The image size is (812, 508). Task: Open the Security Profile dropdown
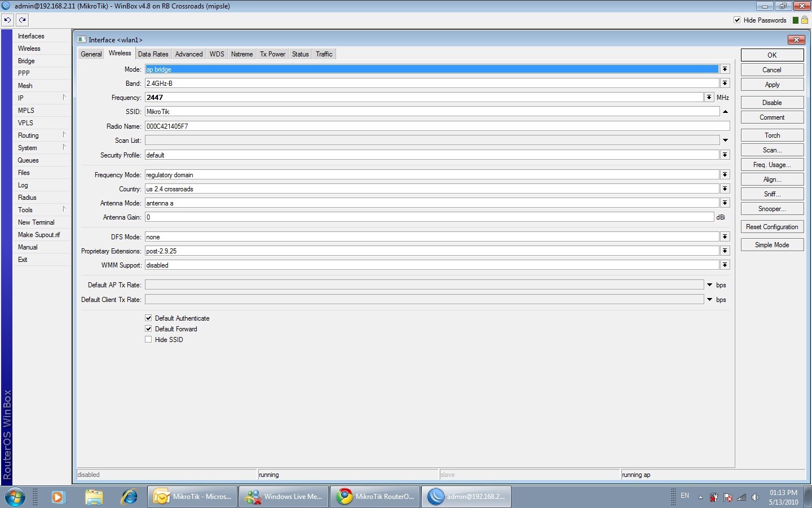coord(725,155)
